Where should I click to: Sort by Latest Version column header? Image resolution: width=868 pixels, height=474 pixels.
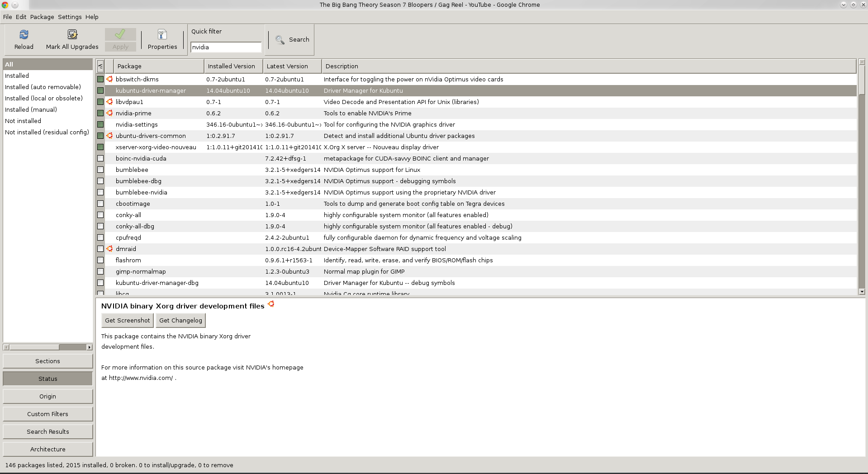(x=292, y=66)
